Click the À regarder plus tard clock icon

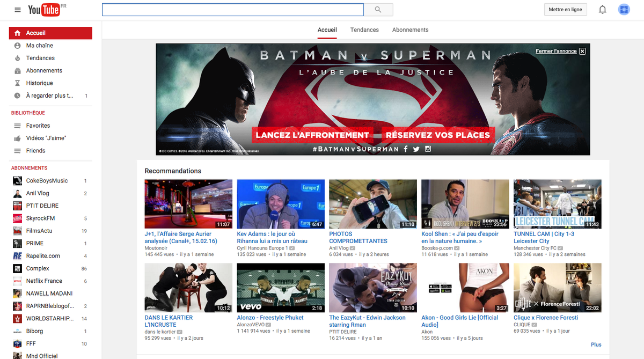17,96
